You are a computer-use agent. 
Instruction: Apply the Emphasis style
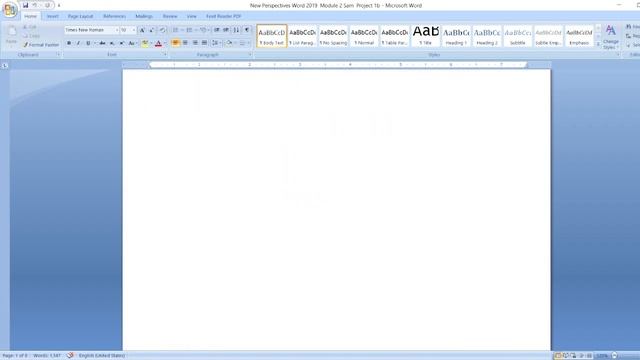(x=579, y=36)
